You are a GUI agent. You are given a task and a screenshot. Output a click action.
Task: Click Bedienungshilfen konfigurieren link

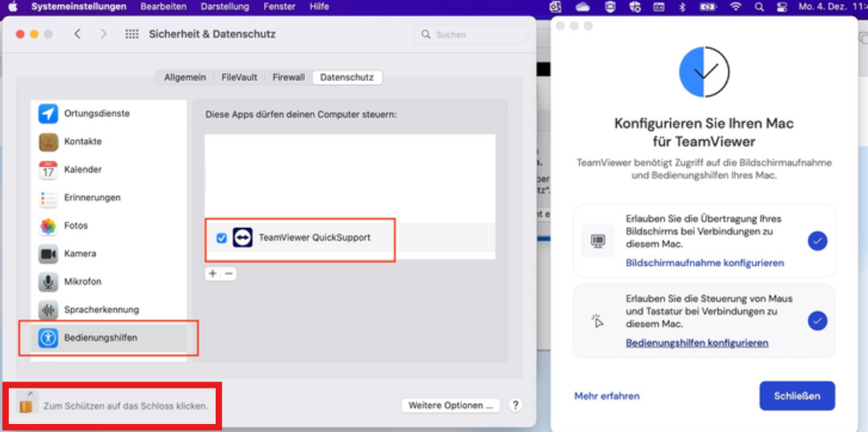coord(697,343)
